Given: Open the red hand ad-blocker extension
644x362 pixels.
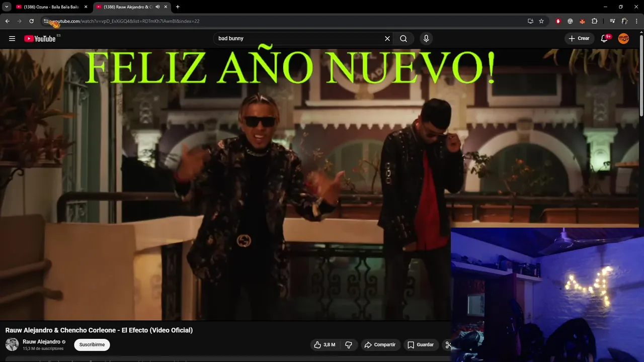Looking at the screenshot, I should (x=558, y=21).
